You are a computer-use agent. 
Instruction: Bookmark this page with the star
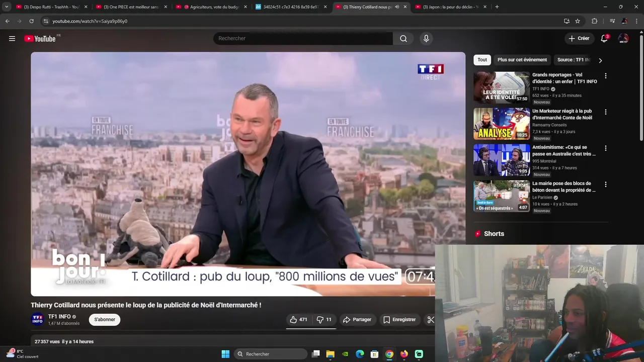pos(578,21)
